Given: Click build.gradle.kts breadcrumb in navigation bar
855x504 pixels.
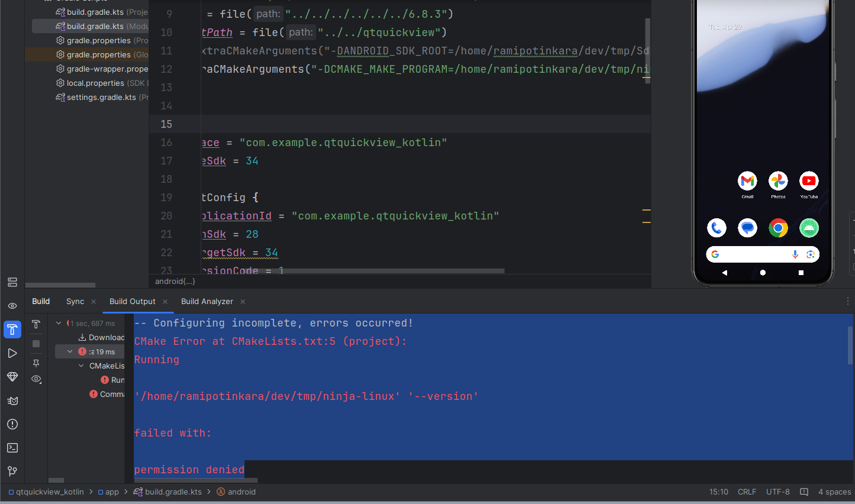Looking at the screenshot, I should 168,492.
